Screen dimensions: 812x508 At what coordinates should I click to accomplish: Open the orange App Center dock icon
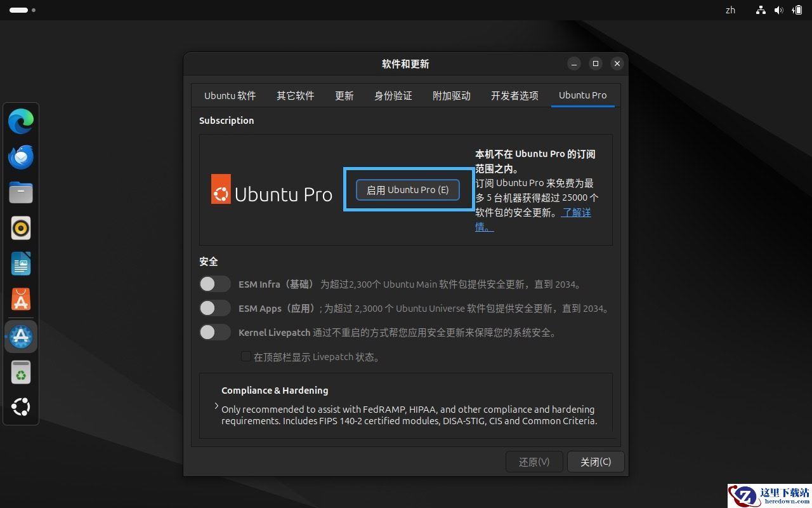pos(21,299)
